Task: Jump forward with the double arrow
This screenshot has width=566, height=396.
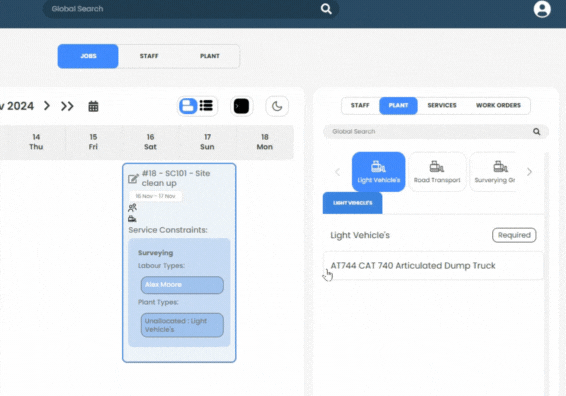Action: point(67,106)
